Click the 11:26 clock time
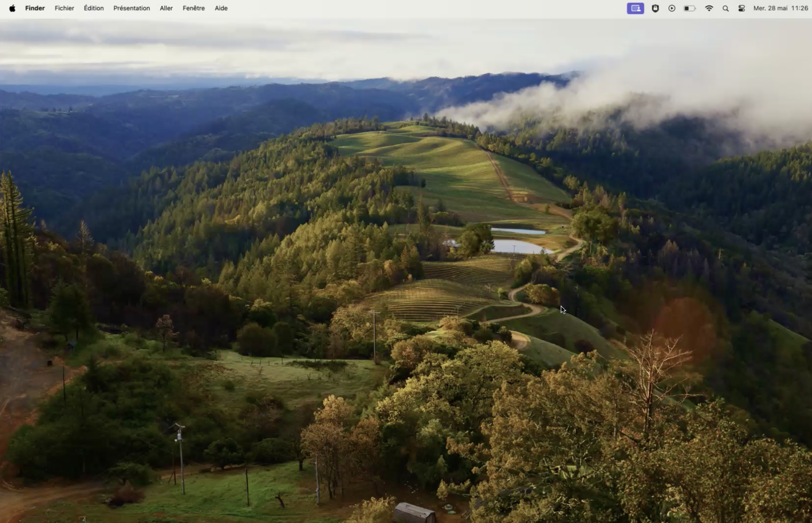The width and height of the screenshot is (812, 523). tap(799, 8)
